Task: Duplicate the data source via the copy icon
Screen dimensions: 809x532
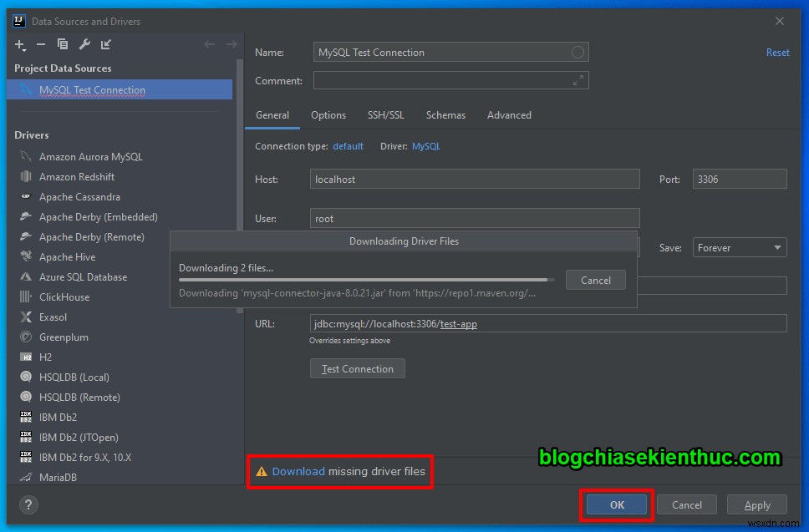Action: (62, 45)
